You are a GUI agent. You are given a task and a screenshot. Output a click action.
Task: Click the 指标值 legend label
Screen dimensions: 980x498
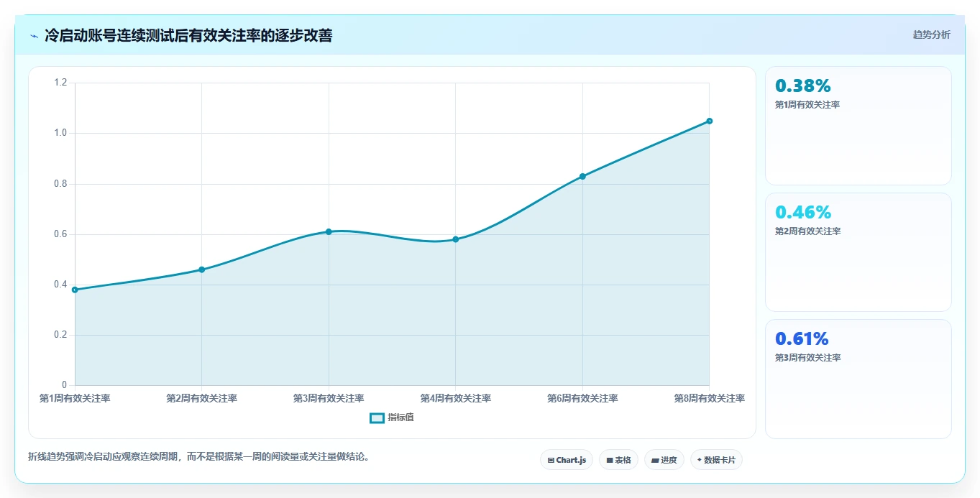[400, 418]
